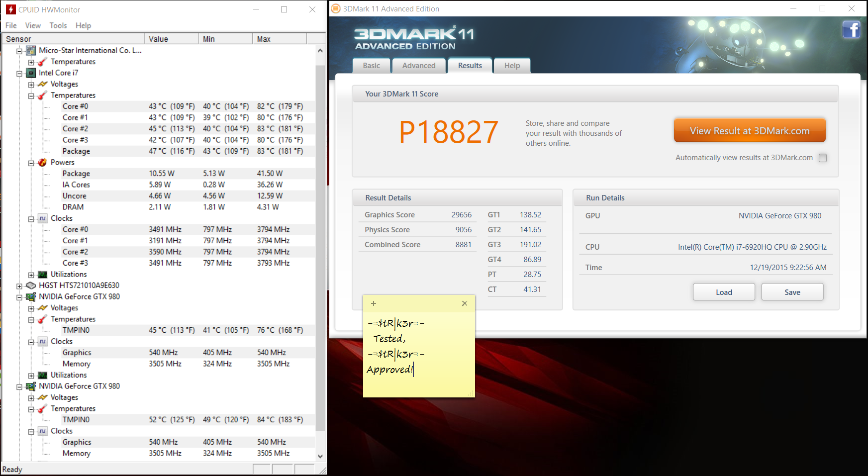This screenshot has width=868, height=476.
Task: Open the Help menu in HWMonitor
Action: point(83,25)
